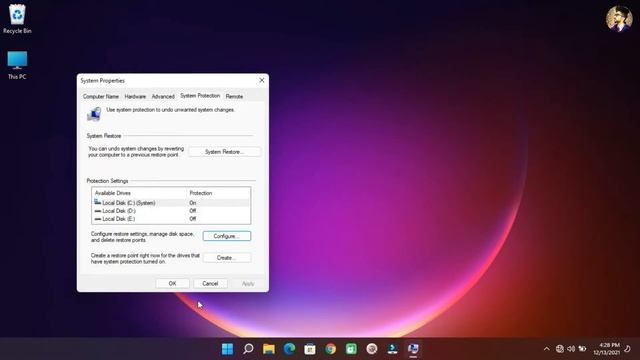This screenshot has height=360, width=640.
Task: Click the On status for drive C:
Action: pos(193,203)
